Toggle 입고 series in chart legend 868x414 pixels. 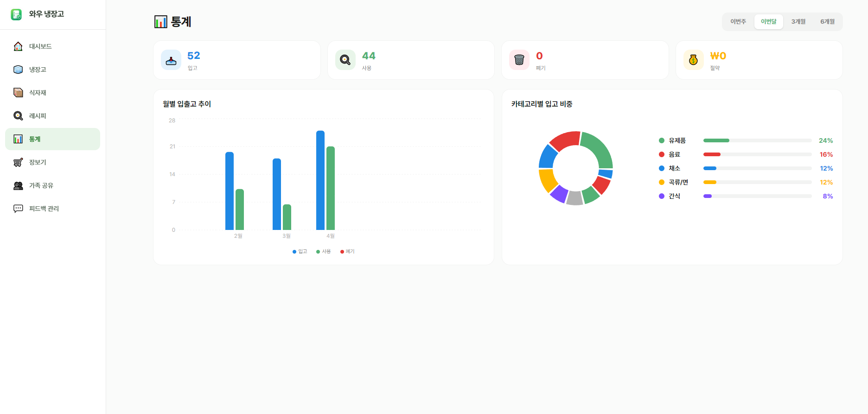[x=300, y=251]
